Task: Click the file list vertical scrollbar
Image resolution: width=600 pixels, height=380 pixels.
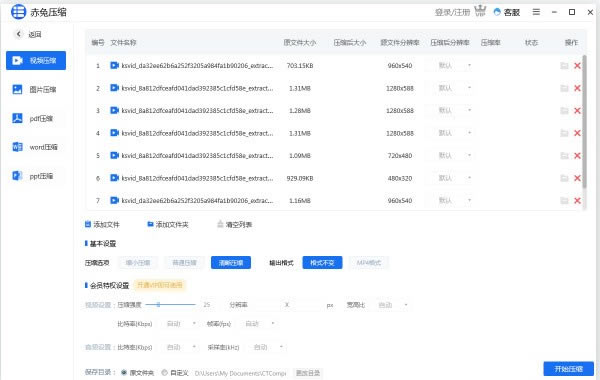Action: [x=584, y=122]
